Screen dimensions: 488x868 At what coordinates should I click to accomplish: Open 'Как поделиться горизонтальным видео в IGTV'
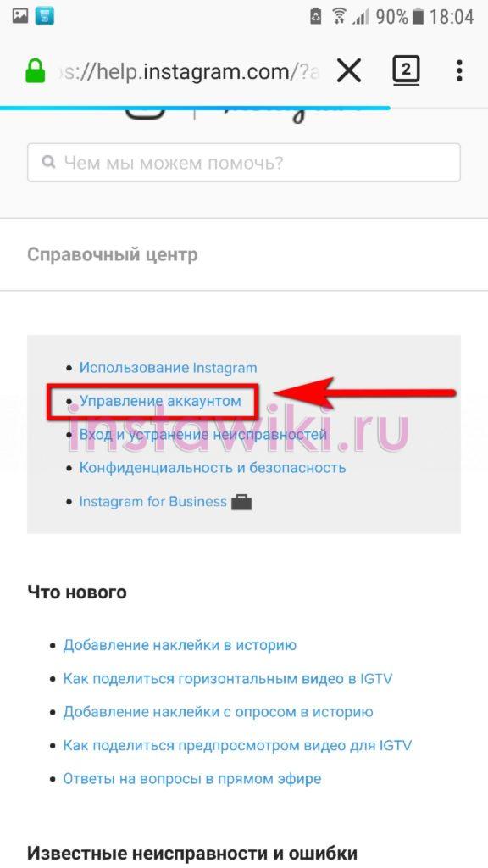tap(227, 679)
